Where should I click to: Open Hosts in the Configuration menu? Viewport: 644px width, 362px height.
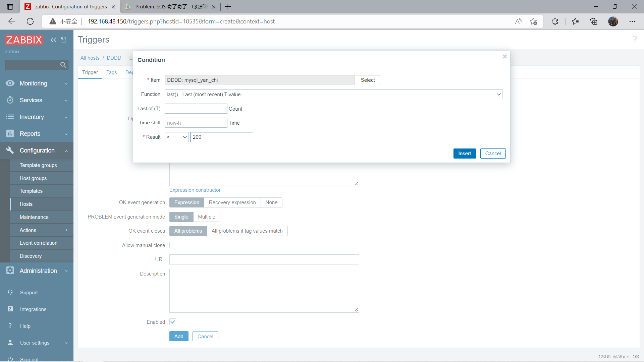[x=42, y=204]
